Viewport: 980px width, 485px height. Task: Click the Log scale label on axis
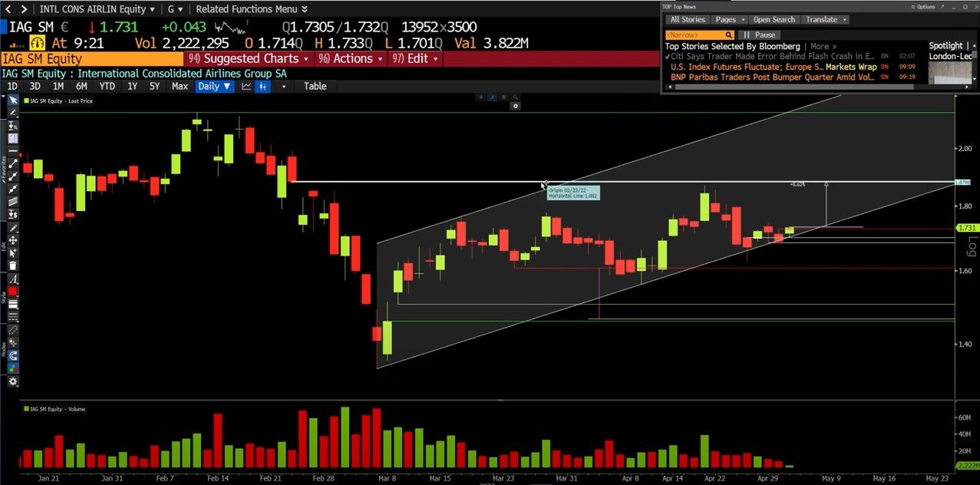pos(972,246)
